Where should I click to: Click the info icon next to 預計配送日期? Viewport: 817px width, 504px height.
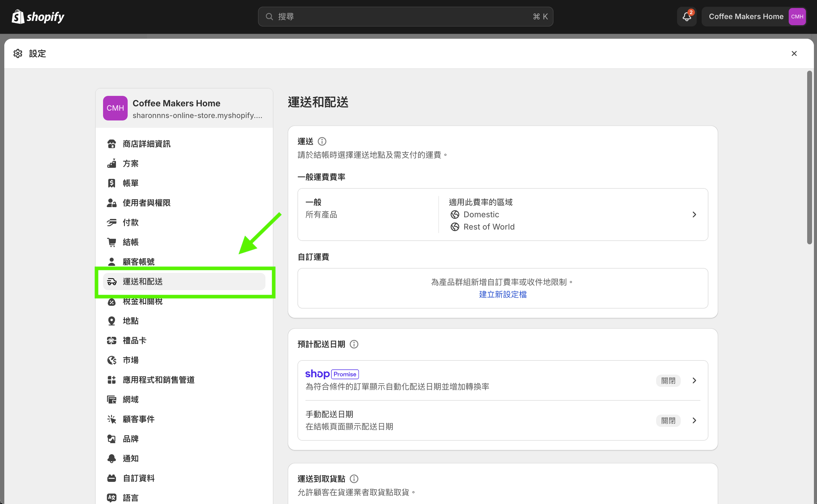click(354, 344)
